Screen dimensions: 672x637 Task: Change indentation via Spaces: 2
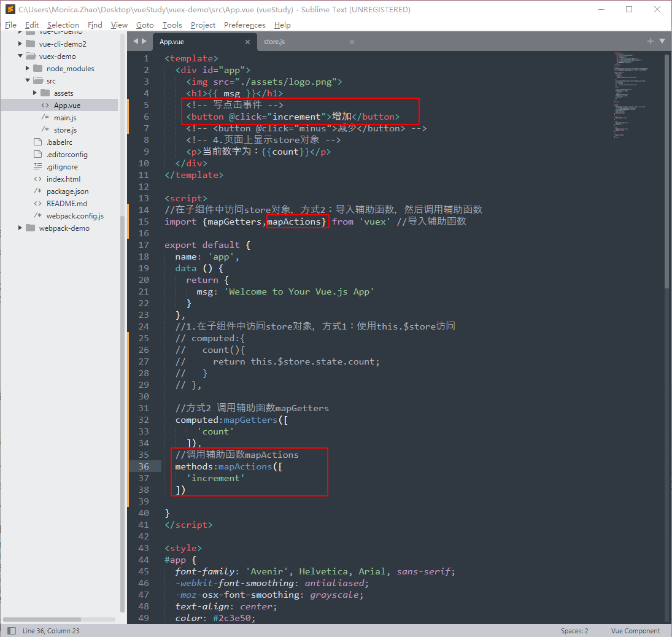[574, 631]
